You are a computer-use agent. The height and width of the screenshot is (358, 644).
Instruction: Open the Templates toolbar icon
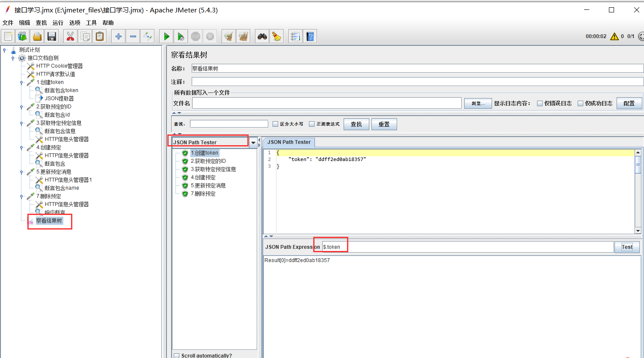[x=23, y=36]
